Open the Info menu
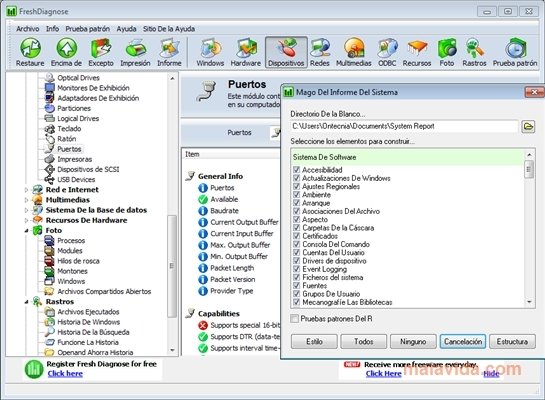 (x=52, y=29)
